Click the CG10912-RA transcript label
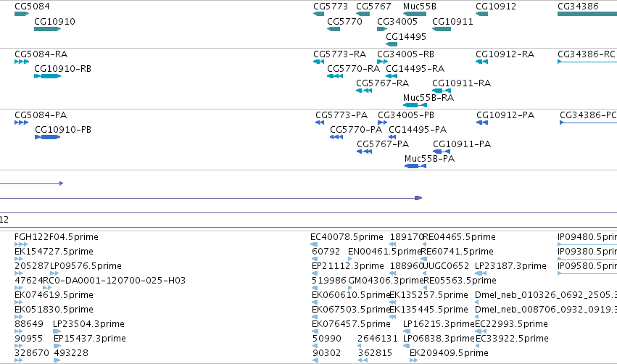Viewport: 617px width, 364px height. coord(505,54)
